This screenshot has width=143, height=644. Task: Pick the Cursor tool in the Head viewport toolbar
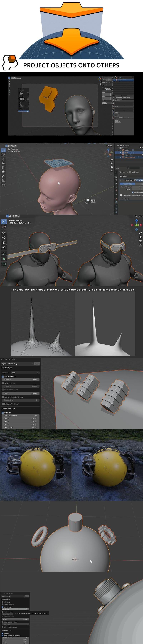pyautogui.click(x=3, y=155)
